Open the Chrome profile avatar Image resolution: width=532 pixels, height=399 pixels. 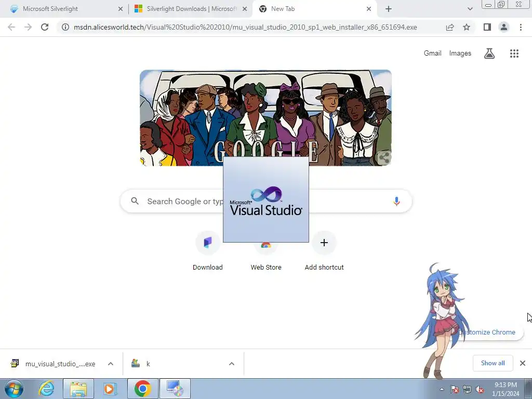click(504, 27)
